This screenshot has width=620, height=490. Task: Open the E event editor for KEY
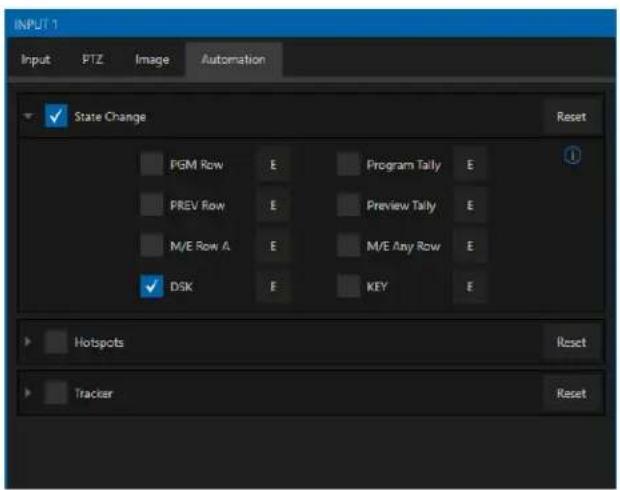[x=470, y=287]
